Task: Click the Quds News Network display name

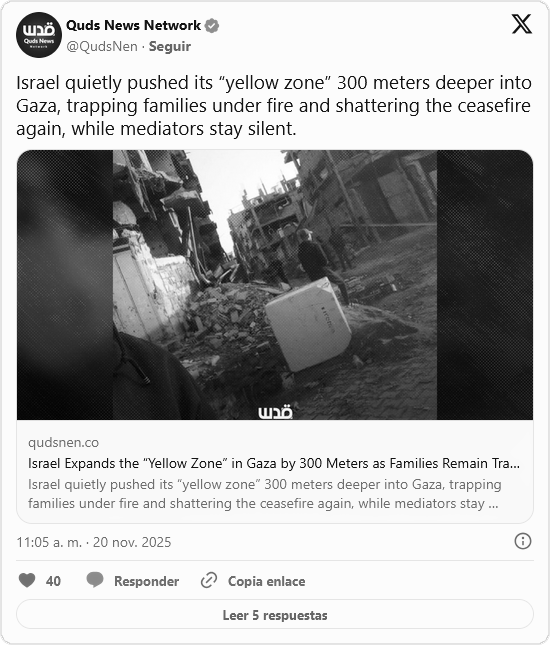Action: pyautogui.click(x=133, y=26)
